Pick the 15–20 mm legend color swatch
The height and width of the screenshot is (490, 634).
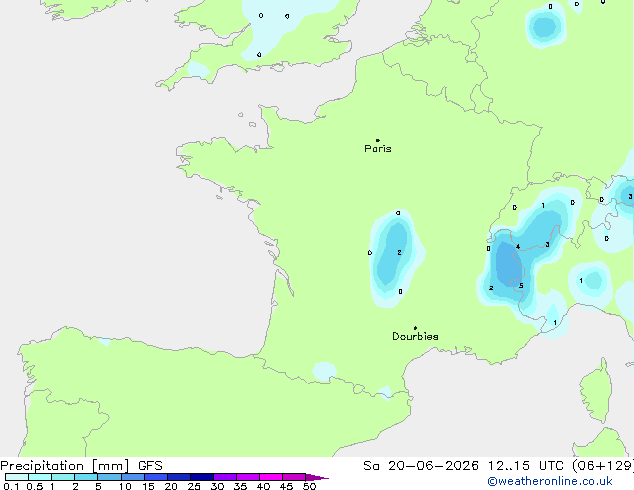[x=156, y=477]
